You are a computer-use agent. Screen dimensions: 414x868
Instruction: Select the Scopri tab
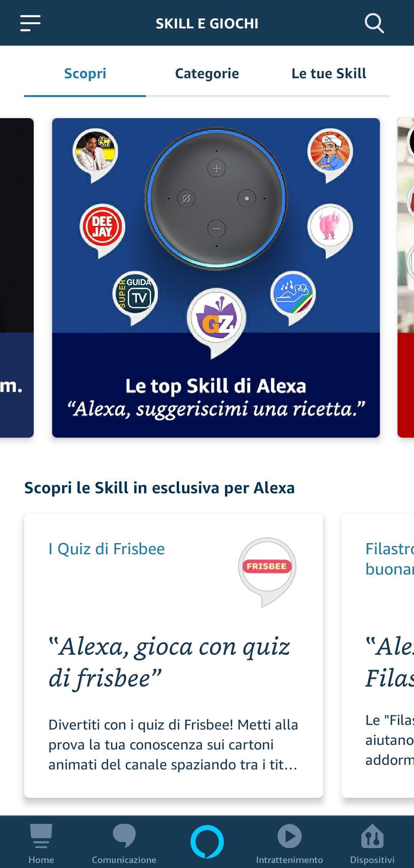pos(85,73)
